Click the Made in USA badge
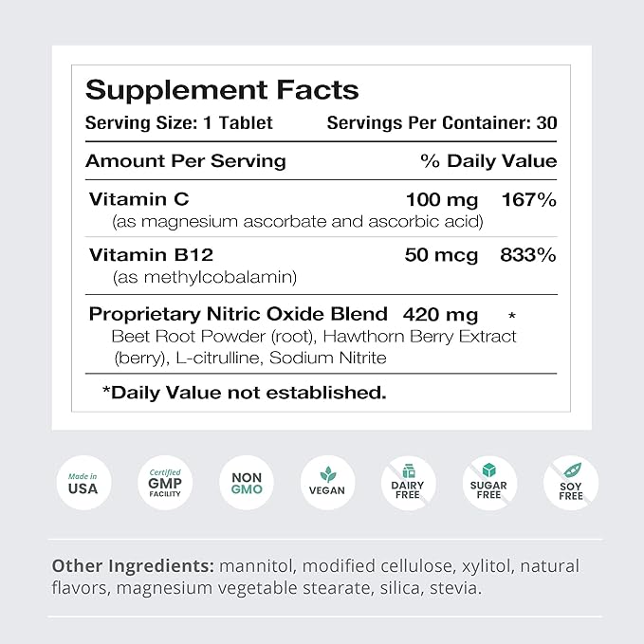 (x=82, y=484)
